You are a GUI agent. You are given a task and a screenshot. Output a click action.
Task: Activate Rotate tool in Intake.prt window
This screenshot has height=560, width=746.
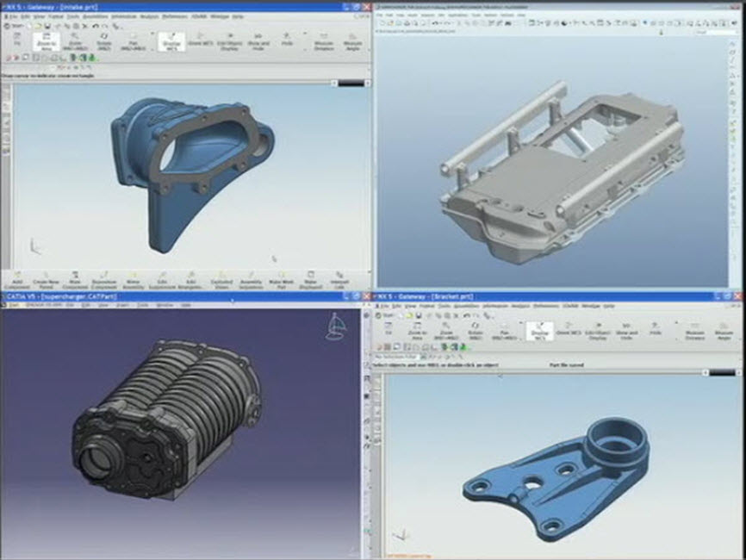[104, 41]
